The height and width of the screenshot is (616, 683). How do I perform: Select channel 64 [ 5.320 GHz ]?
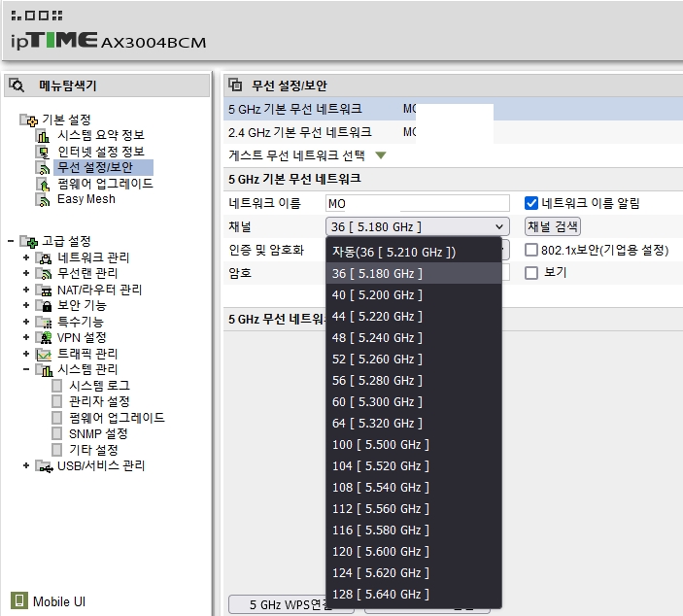click(x=414, y=423)
